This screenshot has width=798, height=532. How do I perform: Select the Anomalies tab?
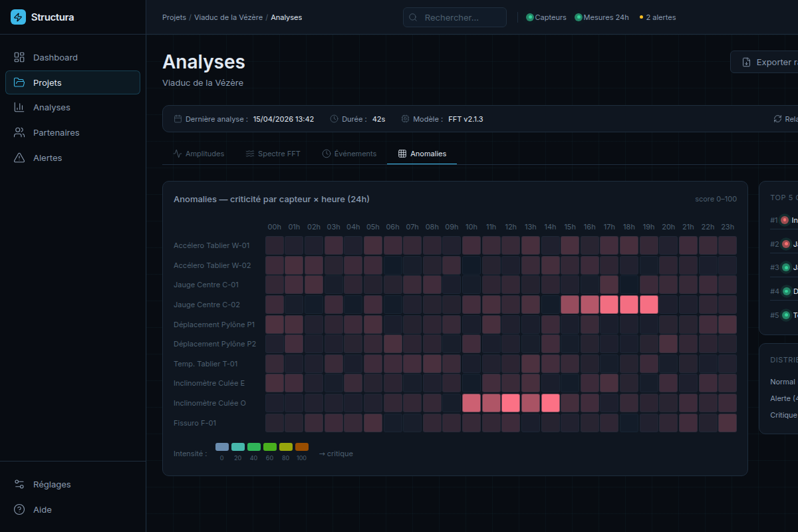pyautogui.click(x=422, y=154)
